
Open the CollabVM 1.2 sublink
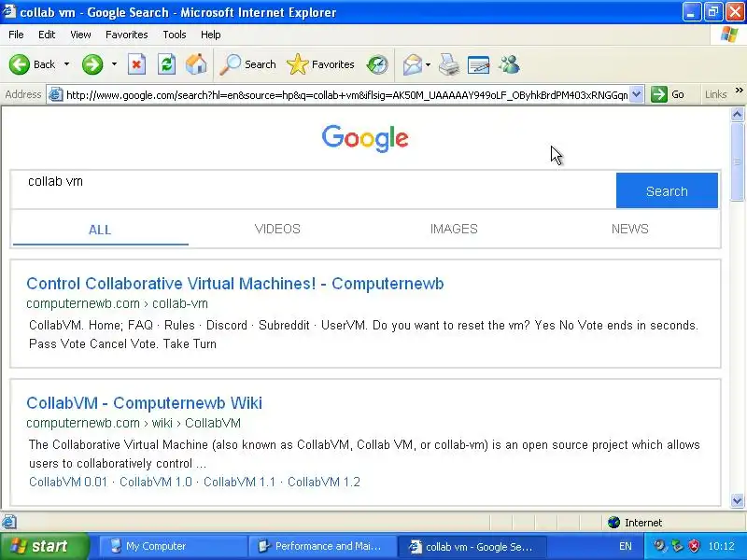[324, 482]
